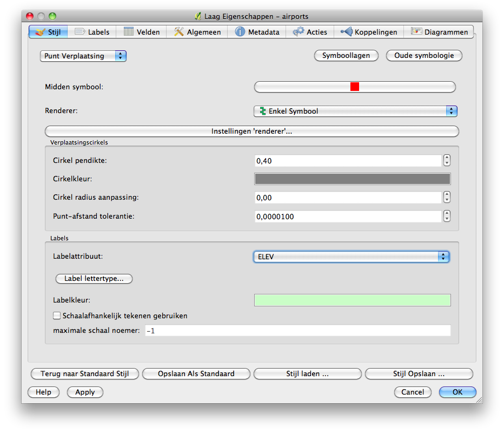The width and height of the screenshot is (504, 433).
Task: Click the Stijl laden ... button
Action: 308,374
